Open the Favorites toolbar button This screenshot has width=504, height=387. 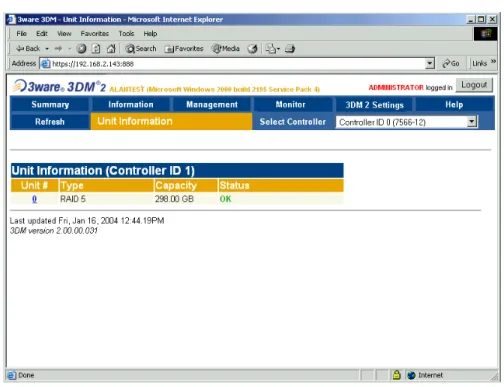click(184, 49)
